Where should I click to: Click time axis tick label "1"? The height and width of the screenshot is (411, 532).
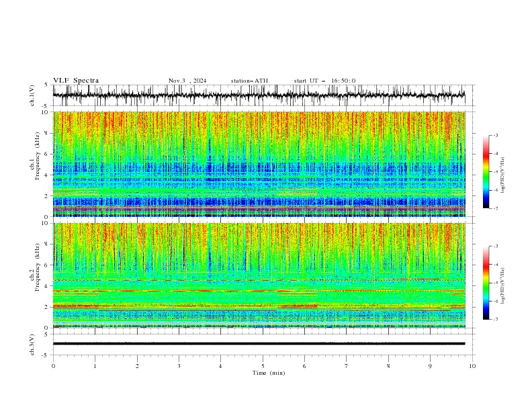click(95, 366)
